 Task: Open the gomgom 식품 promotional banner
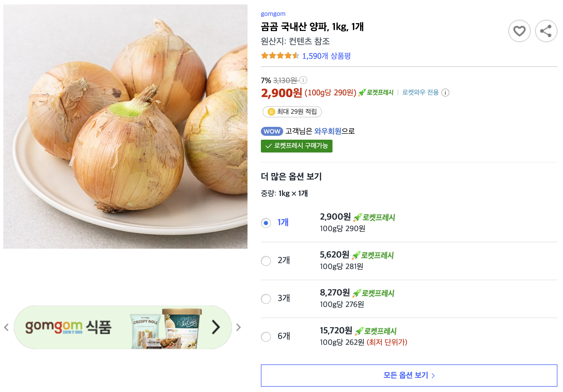click(x=123, y=327)
